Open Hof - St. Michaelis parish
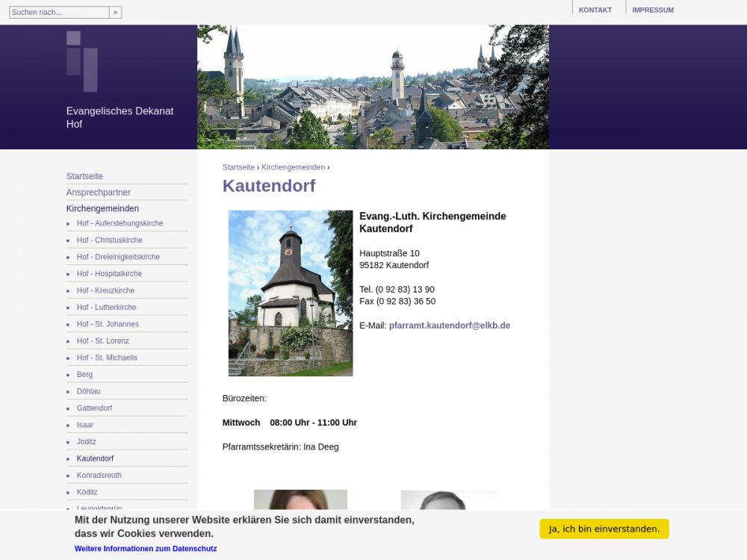The width and height of the screenshot is (747, 560). tap(107, 358)
